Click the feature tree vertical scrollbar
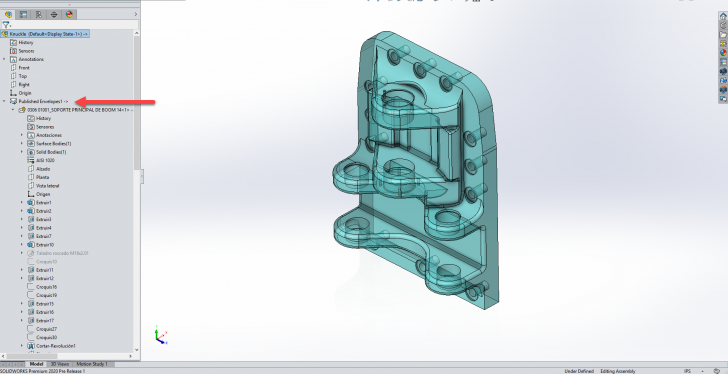 tap(136, 102)
